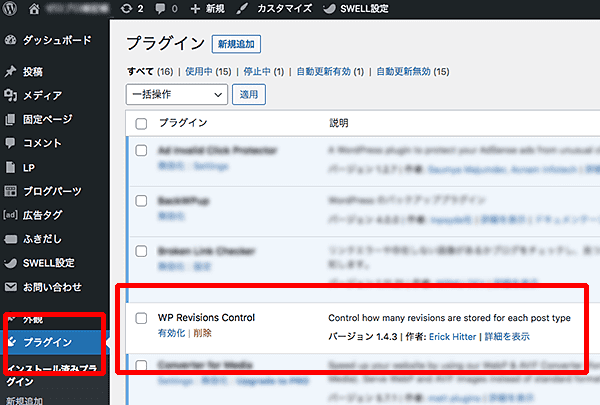Open the site home icon
Viewport: 600px width, 405px height.
[x=34, y=8]
